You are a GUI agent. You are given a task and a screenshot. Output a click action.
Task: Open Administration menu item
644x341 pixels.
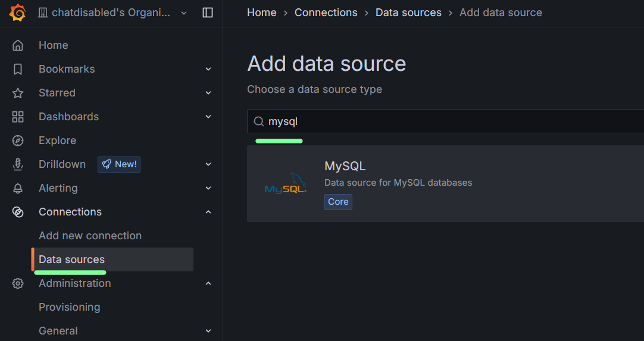point(75,283)
